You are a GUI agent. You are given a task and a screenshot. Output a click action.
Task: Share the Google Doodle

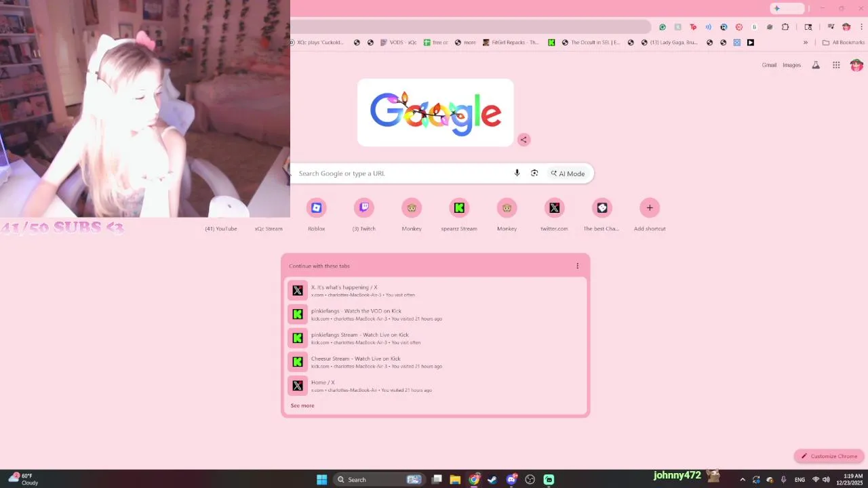pyautogui.click(x=524, y=140)
